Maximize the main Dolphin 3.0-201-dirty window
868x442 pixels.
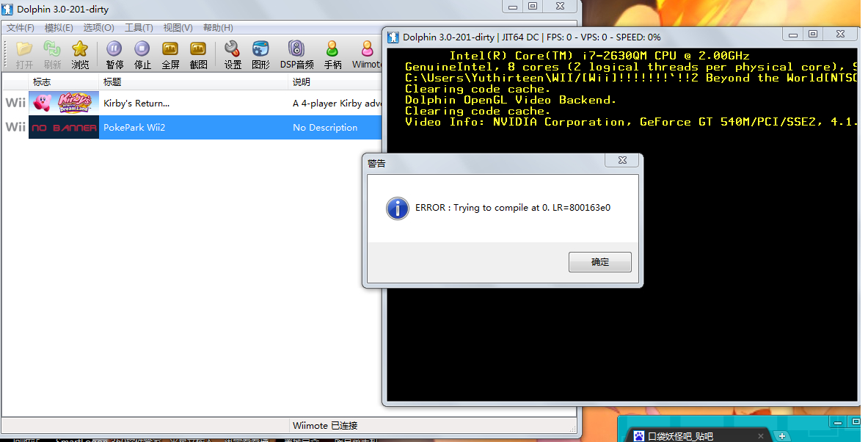533,6
